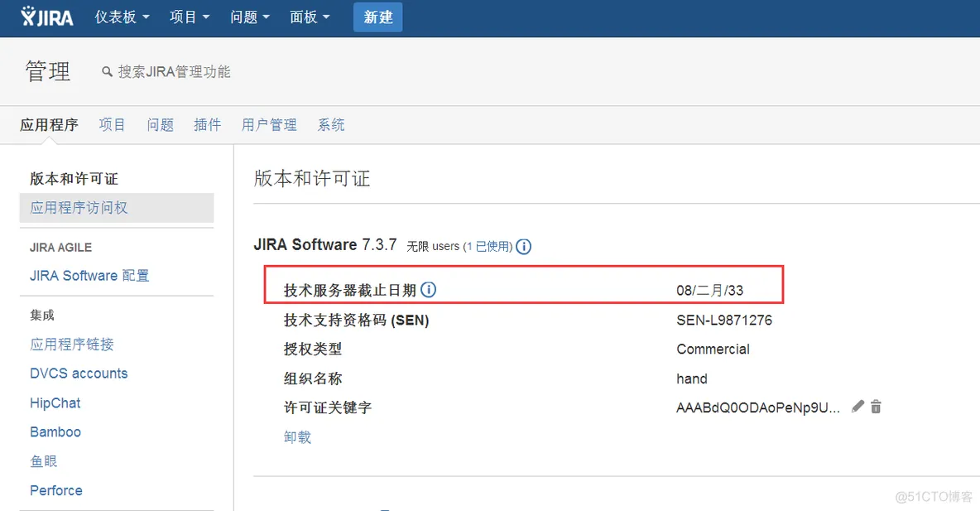Click the 1 已使用 users link
The height and width of the screenshot is (511, 980).
(489, 247)
